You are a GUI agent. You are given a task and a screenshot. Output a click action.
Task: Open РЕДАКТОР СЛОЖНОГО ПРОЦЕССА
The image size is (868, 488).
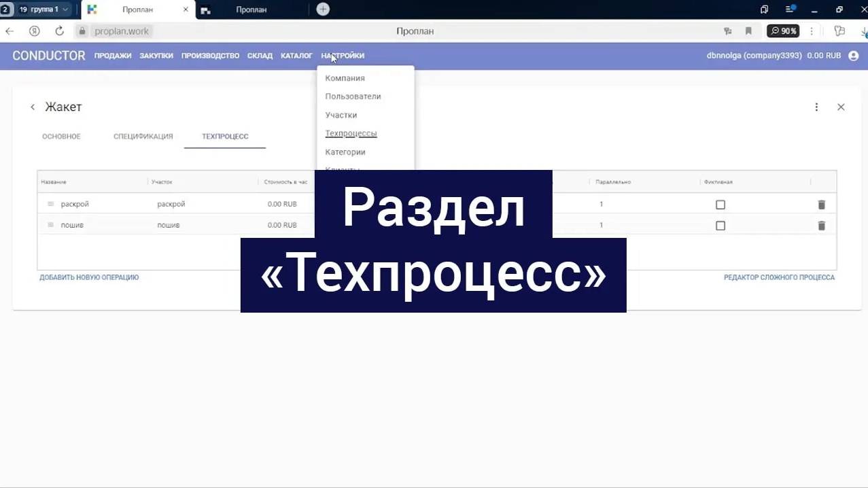pos(779,277)
